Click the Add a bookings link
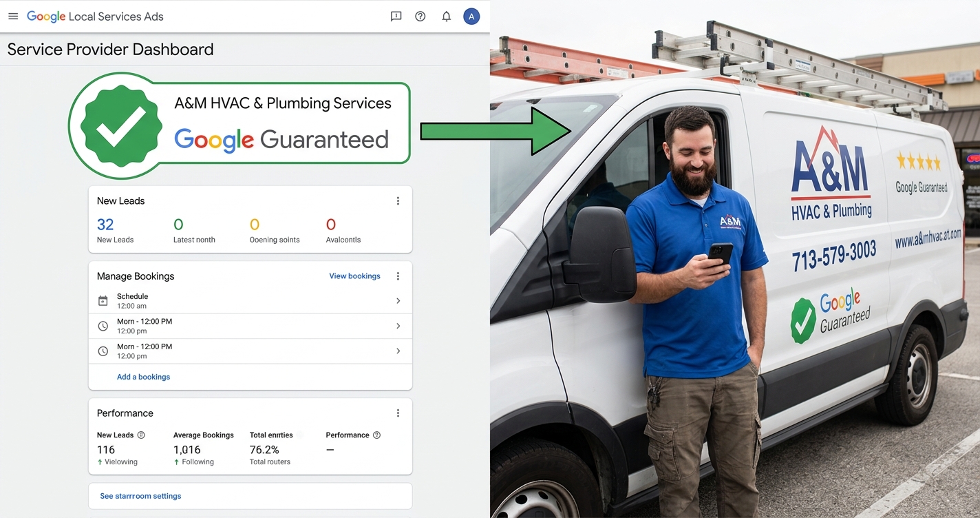This screenshot has height=518, width=980. [143, 377]
